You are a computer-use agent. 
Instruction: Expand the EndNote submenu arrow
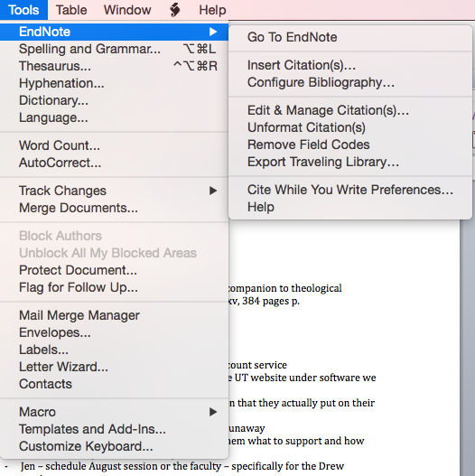coord(213,32)
